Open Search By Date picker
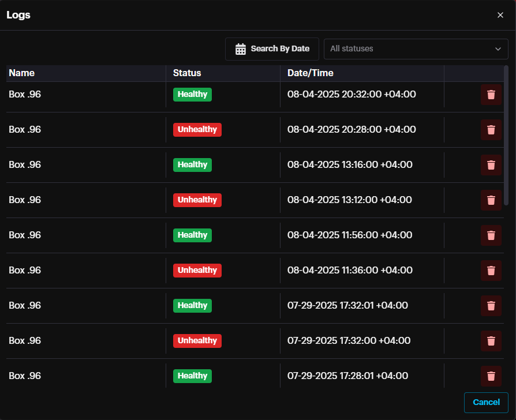Viewport: 516px width, 420px height. 272,49
